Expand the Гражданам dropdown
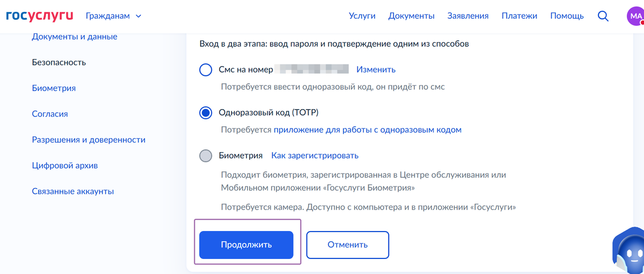This screenshot has height=274, width=644. coord(113,16)
